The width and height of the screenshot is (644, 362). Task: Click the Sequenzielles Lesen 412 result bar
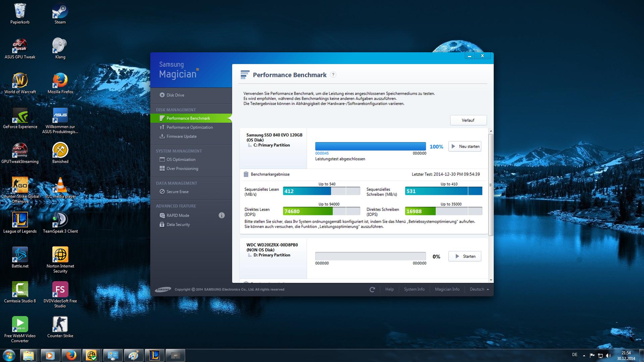(321, 191)
